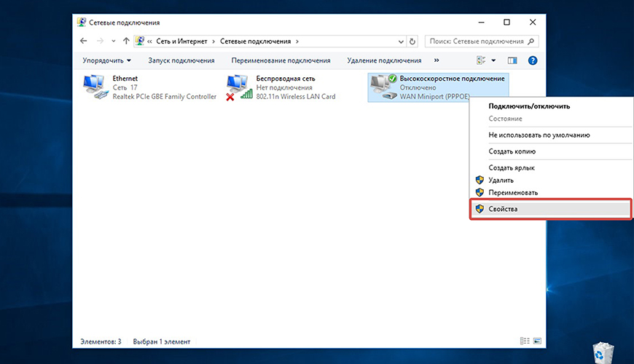Viewport: 634px width, 364px height.
Task: Expand the address bar history dropdown
Action: tap(401, 41)
